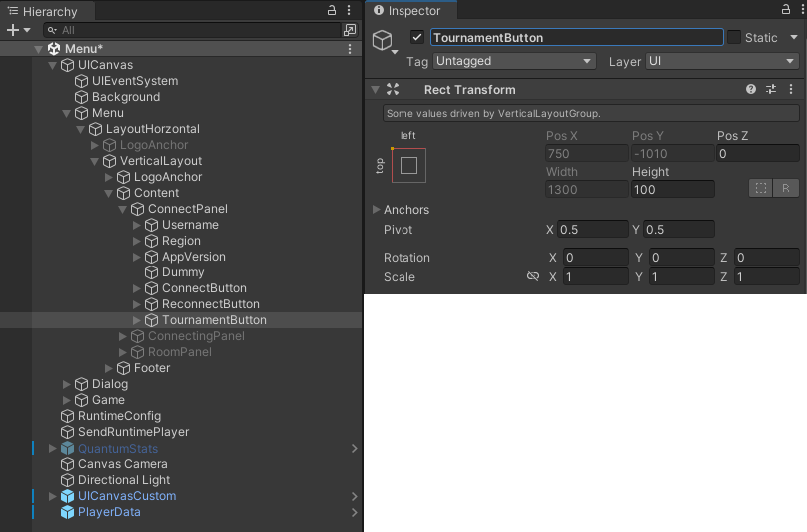The height and width of the screenshot is (532, 807).
Task: Select ReconnectButton in the hierarchy
Action: [210, 304]
